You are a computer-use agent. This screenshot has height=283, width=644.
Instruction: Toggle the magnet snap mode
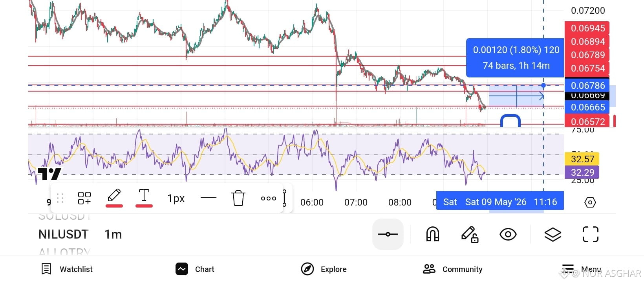(x=432, y=234)
